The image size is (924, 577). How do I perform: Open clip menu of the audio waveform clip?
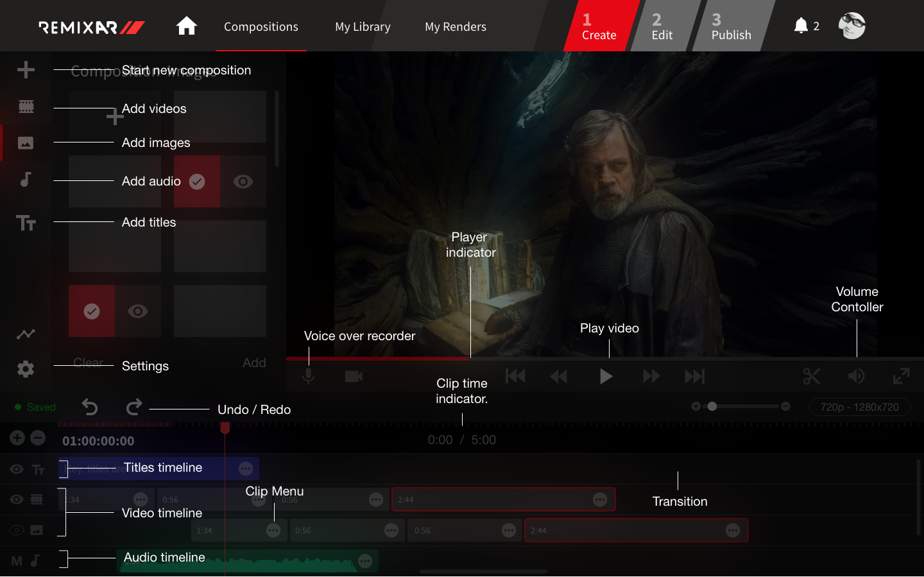(365, 562)
